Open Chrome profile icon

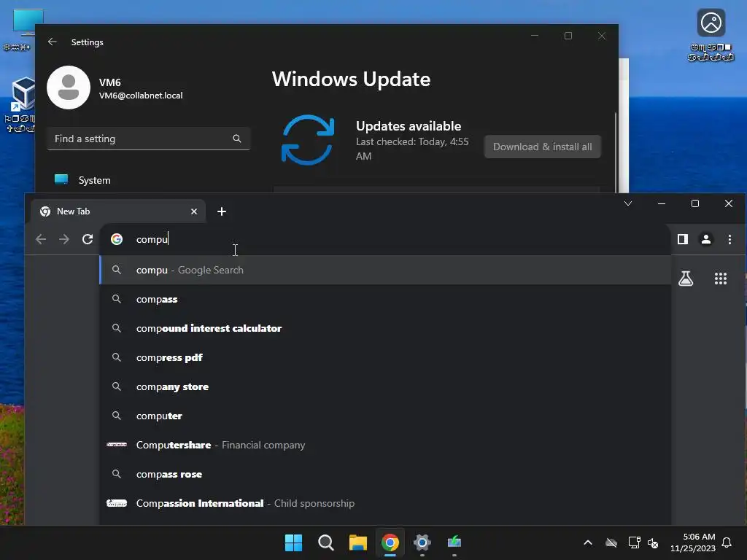tap(706, 239)
